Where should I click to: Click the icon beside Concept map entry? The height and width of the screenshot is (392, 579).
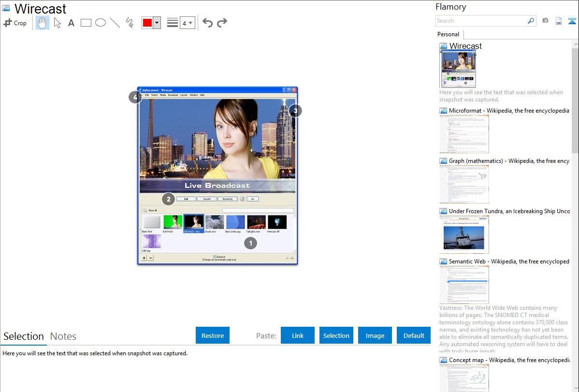tap(443, 360)
